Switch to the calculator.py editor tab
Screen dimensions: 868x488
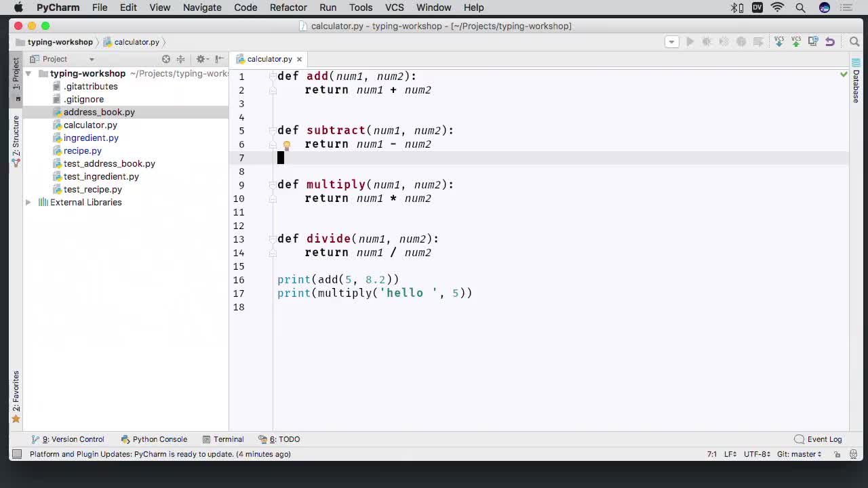(267, 58)
